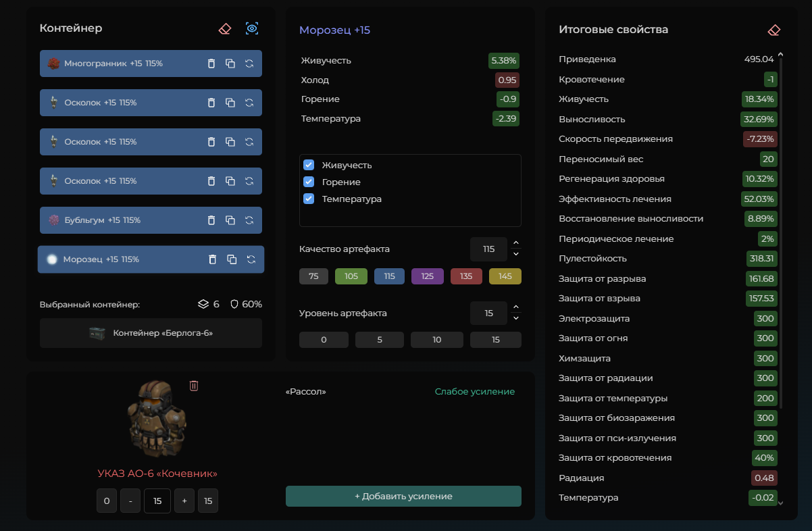Screen dimensions: 812x531
Task: Clear the container with eraser icon
Action: 225,28
